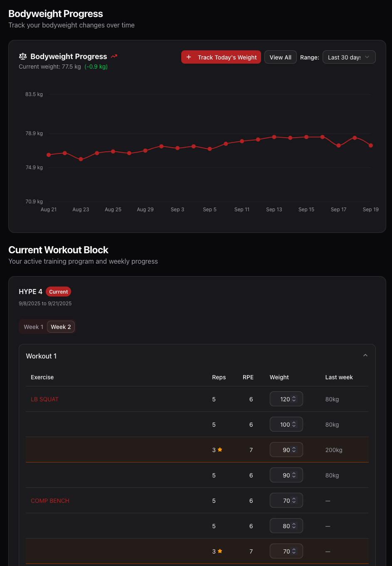Screen dimensions: 392x566
Task: Collapse the Workout 1 section
Action: (365, 355)
